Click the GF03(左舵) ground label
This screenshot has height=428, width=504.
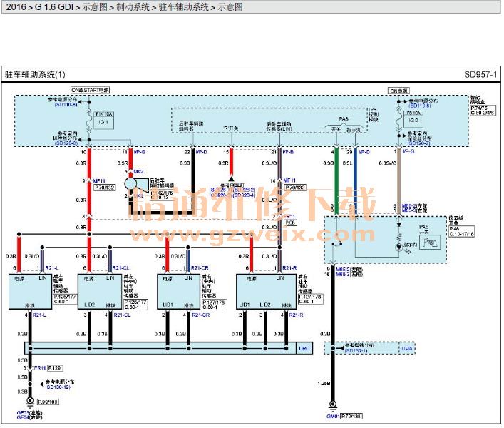pos(29,412)
